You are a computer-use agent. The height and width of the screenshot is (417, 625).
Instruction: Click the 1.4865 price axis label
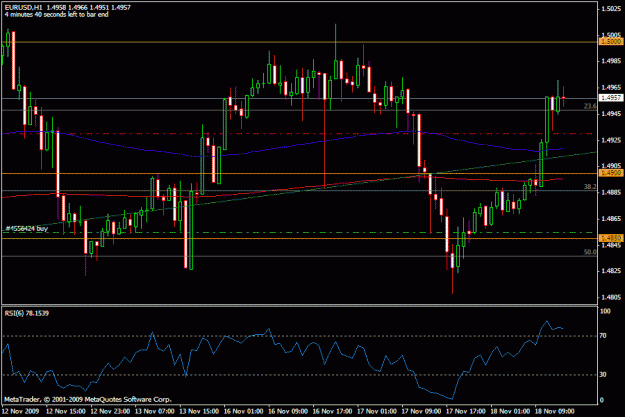point(611,218)
